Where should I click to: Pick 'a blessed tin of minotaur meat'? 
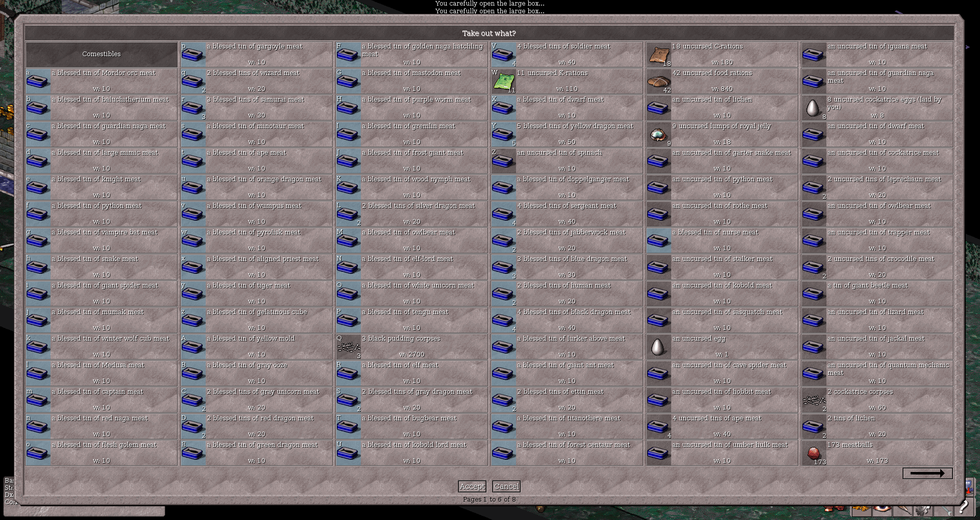pos(257,134)
